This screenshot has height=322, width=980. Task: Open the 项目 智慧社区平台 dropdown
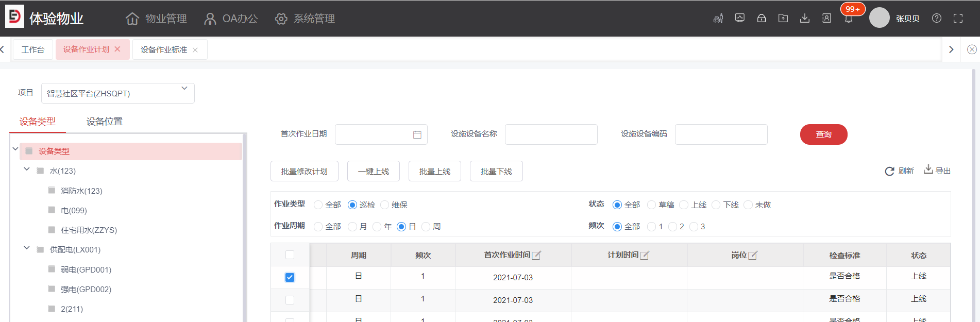[118, 93]
